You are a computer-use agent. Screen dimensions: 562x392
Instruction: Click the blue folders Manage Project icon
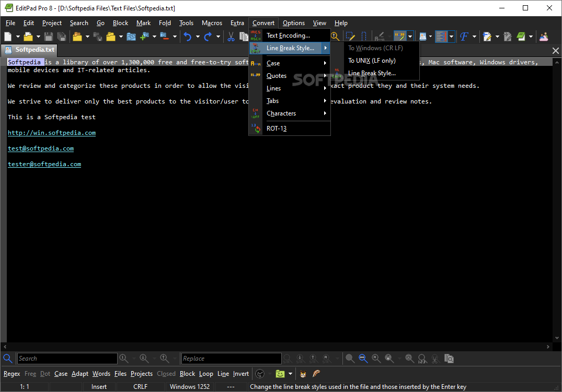131,37
